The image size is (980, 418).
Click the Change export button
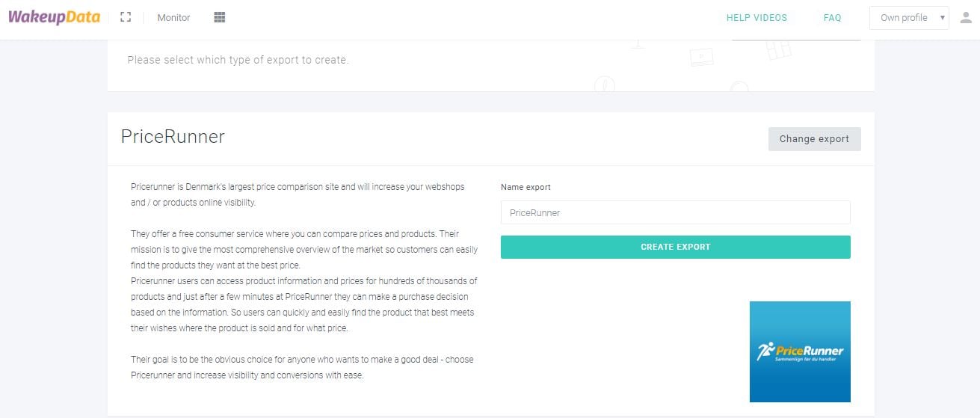point(814,139)
